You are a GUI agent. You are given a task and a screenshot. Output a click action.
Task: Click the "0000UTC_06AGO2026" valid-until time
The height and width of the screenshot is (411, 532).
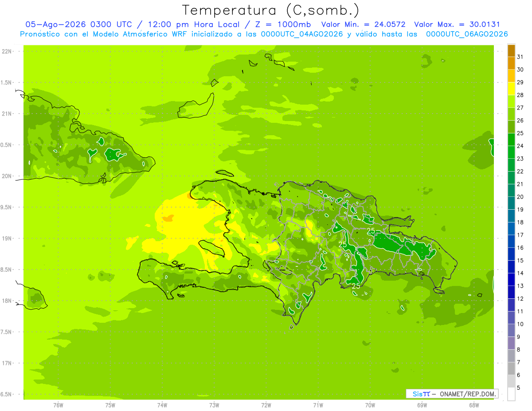click(x=467, y=34)
